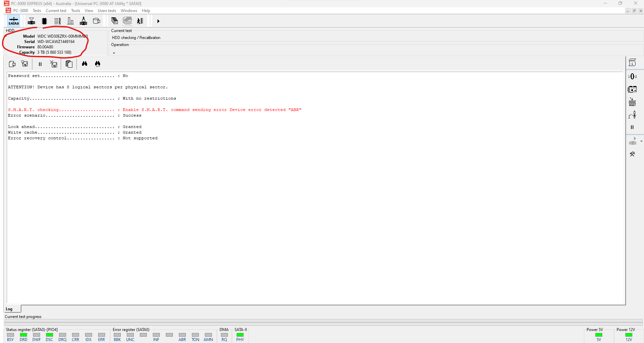Click the binoculars search icon in log toolbar
The height and width of the screenshot is (343, 644).
point(84,64)
